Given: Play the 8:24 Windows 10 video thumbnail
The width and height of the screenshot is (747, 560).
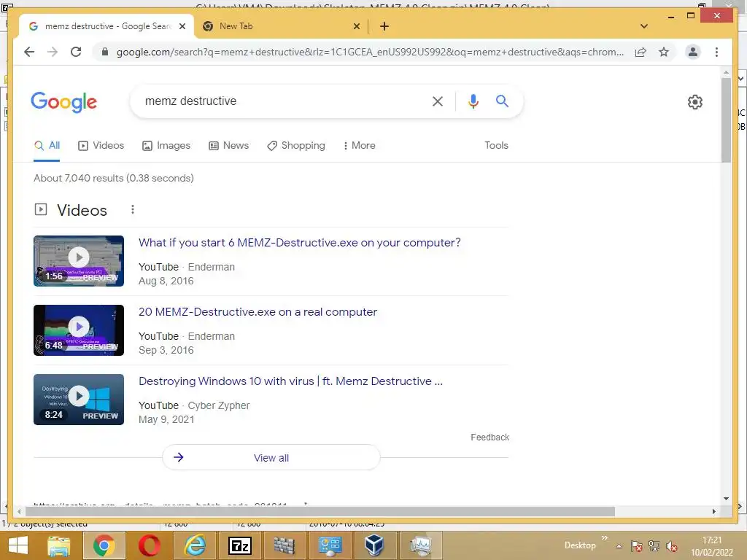Looking at the screenshot, I should point(79,400).
